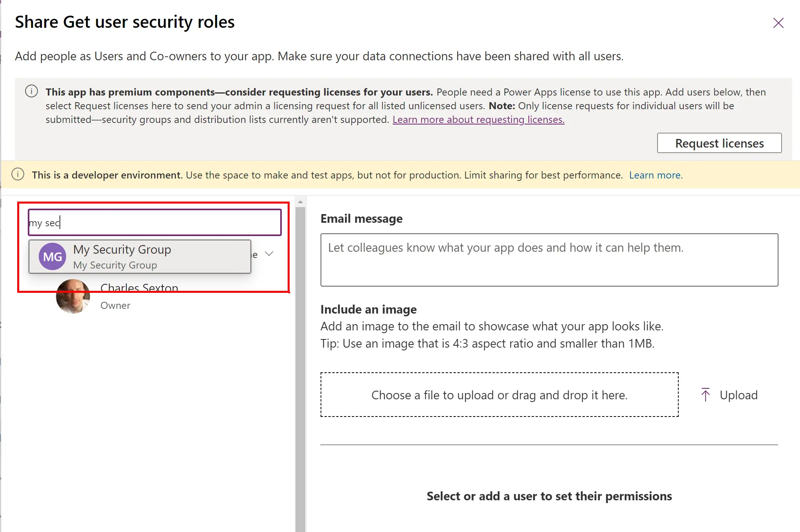Click the info icon in the premium components notice

(31, 91)
